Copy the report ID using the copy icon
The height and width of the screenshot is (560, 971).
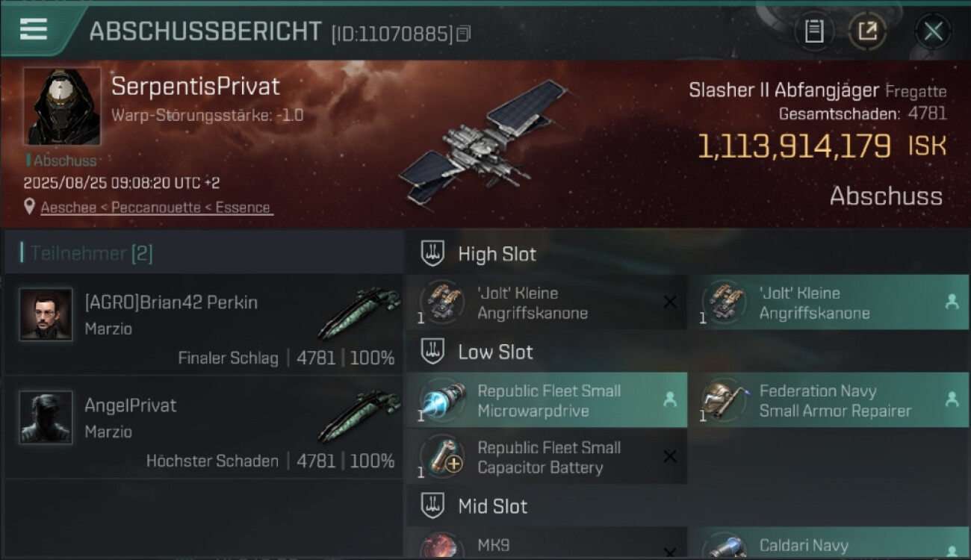pos(463,34)
